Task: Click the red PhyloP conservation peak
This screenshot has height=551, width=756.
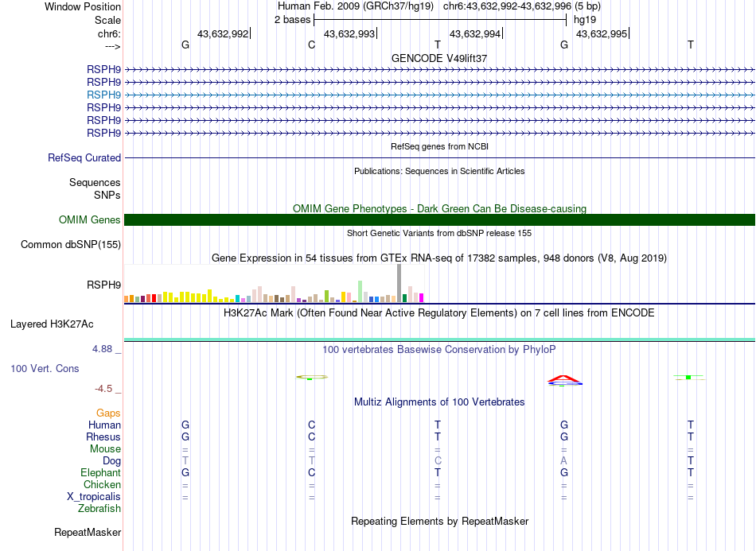Action: tap(563, 379)
